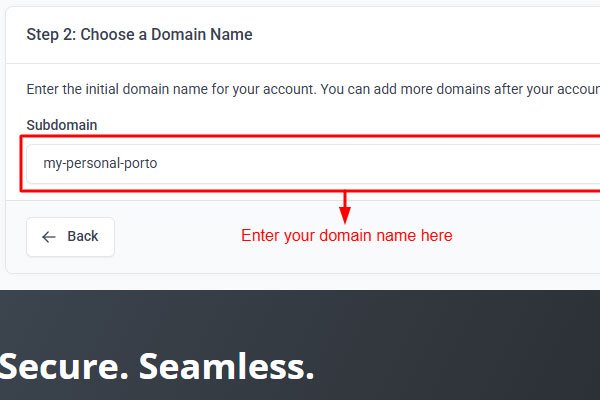This screenshot has width=600, height=400.
Task: Click the word 'Secure.' in the banner
Action: (x=60, y=367)
